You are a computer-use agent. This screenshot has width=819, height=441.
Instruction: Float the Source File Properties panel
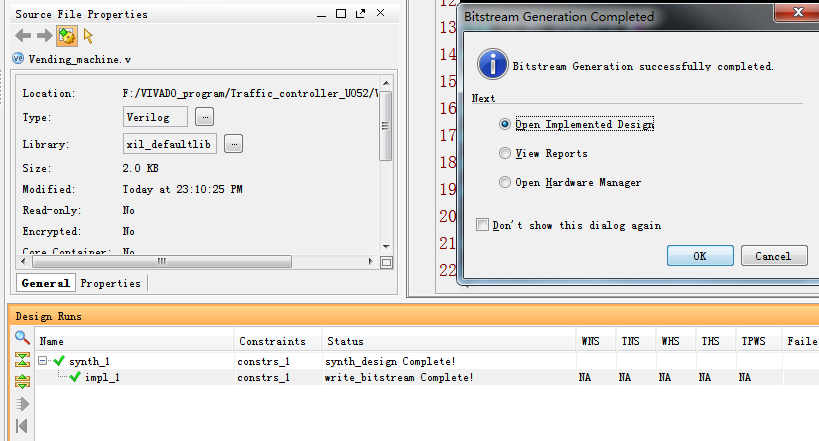coord(360,14)
